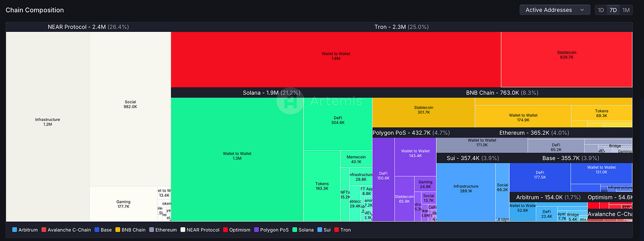The width and height of the screenshot is (644, 241).
Task: Select BNB Stablecoin 301.7K block
Action: click(x=424, y=113)
